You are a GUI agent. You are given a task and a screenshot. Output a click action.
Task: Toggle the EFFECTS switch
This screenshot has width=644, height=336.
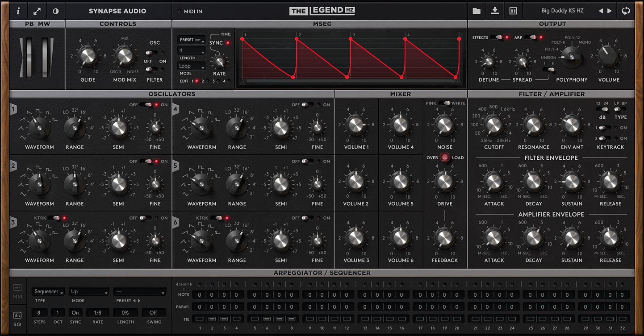coord(496,37)
